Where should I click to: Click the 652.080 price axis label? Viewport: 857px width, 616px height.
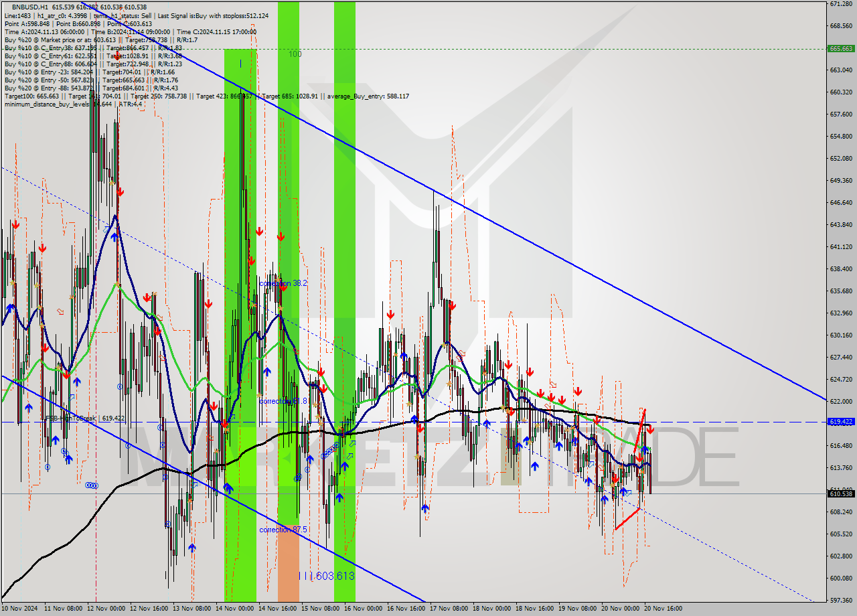pyautogui.click(x=841, y=159)
